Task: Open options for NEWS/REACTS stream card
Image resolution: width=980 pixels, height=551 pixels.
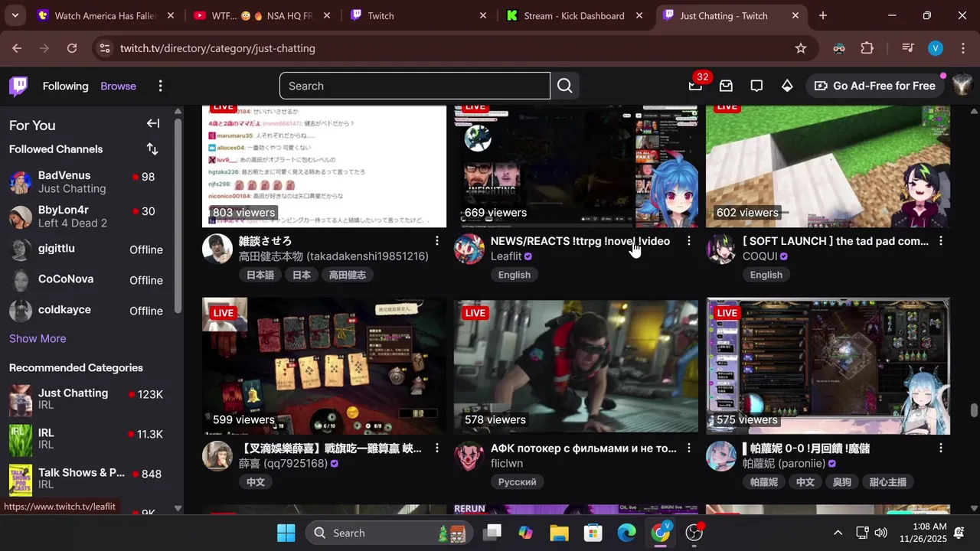Action: [x=689, y=241]
